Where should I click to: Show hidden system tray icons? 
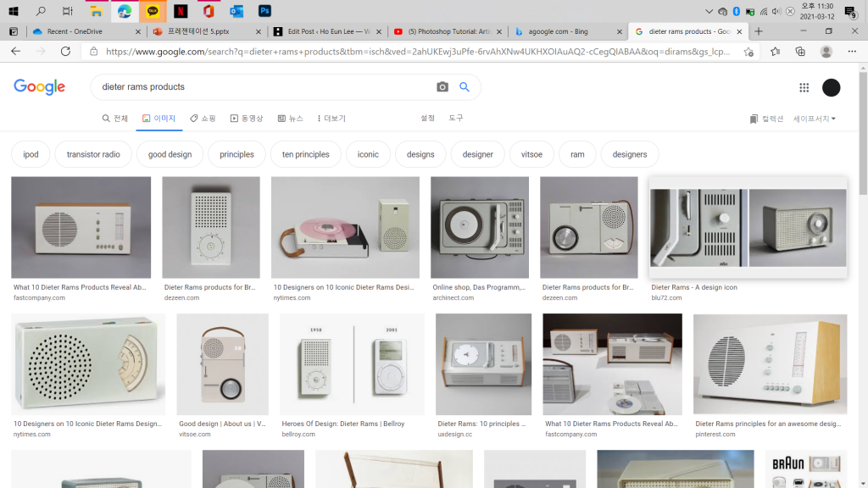[x=709, y=11]
